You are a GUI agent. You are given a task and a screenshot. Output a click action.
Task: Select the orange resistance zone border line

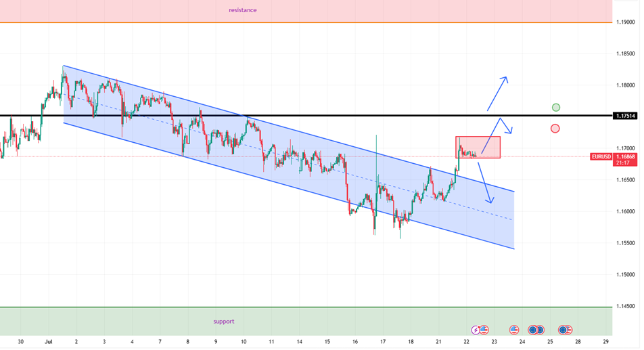[x=306, y=22]
